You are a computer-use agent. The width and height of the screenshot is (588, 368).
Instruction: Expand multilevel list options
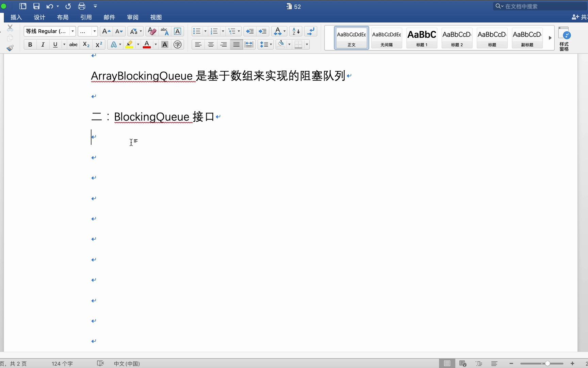[x=239, y=31]
